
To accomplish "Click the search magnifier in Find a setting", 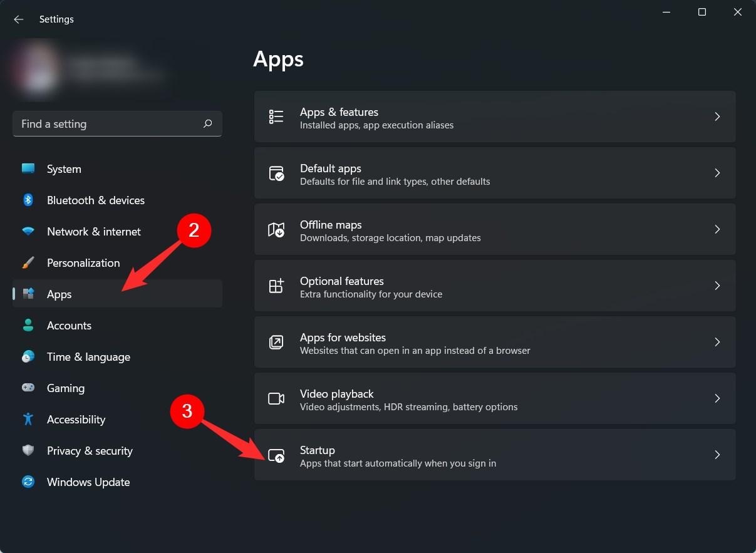I will pos(207,124).
